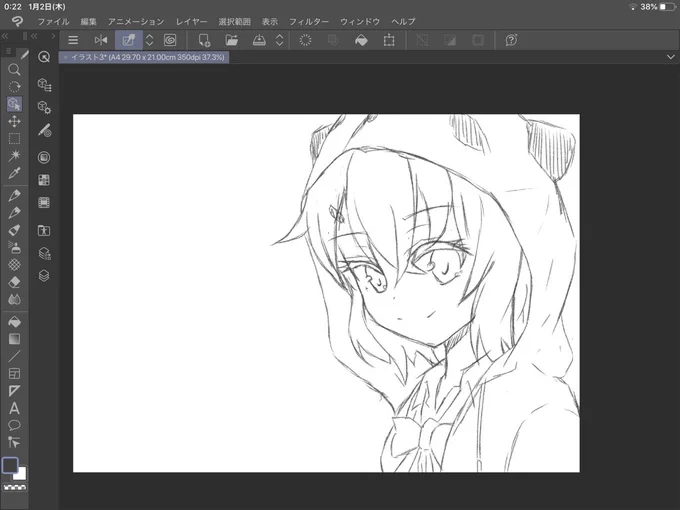Select the Decoration pattern brush tool

point(14,265)
